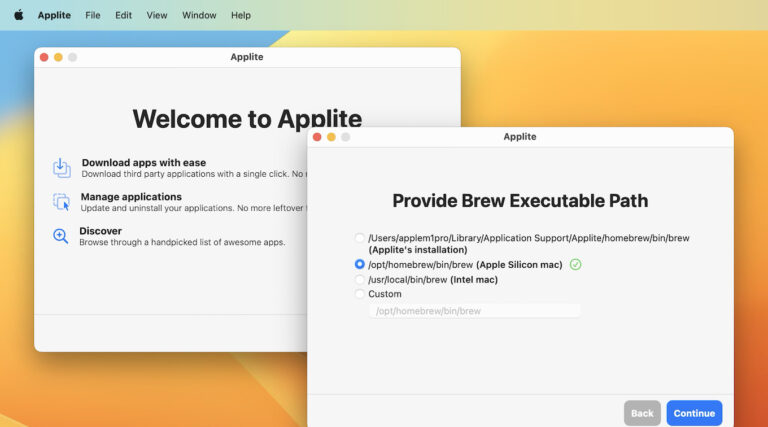Click the Applite title of the front window
This screenshot has height=427, width=768.
pos(520,137)
